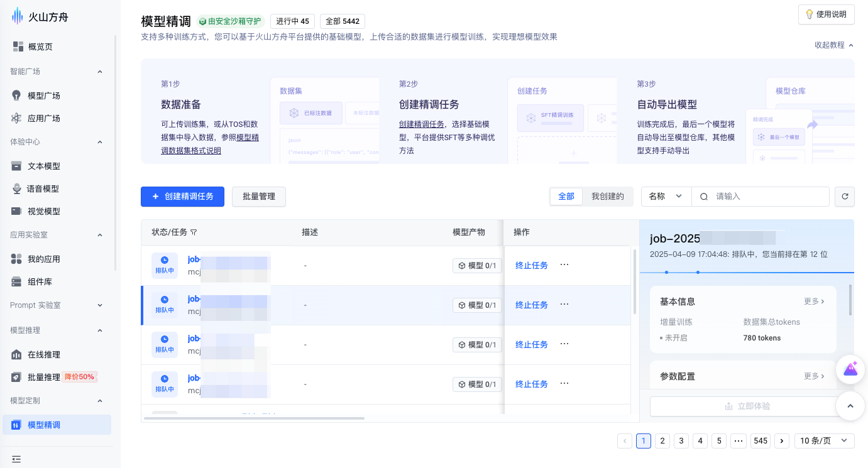Click the next page arrow in pagination
This screenshot has width=868, height=468.
(781, 441)
